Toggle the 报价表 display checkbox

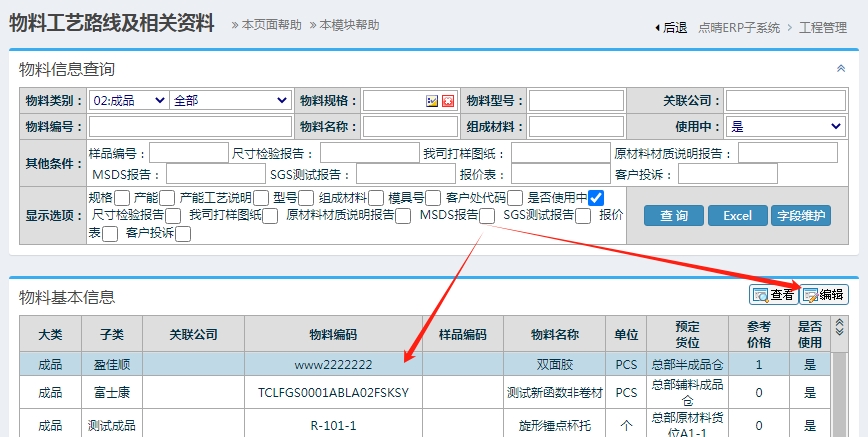coord(110,234)
